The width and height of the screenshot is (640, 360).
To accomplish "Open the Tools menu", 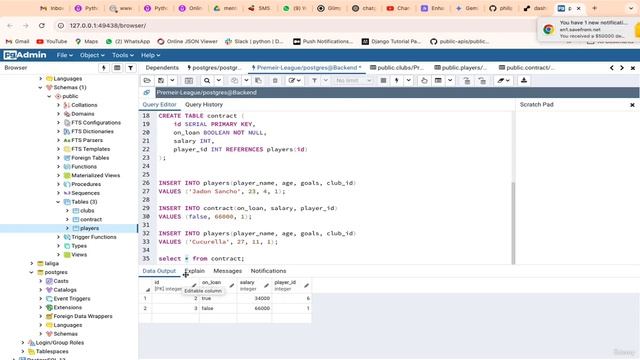I will (x=122, y=55).
